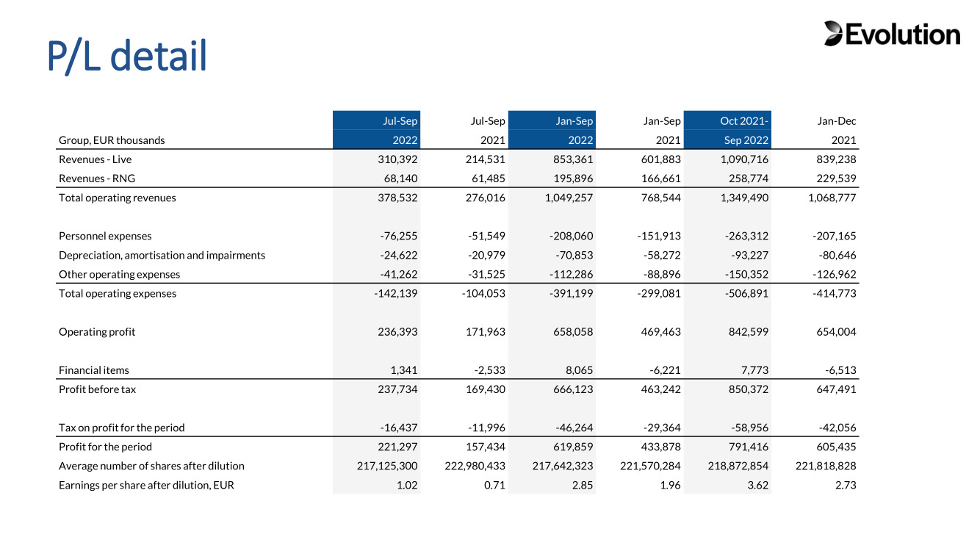Click "Tax on profit for the period" label
This screenshot has width=980, height=551.
(x=122, y=428)
